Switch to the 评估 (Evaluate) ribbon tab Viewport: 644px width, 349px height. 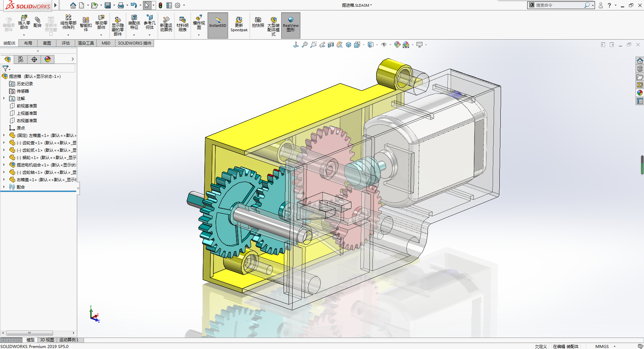point(66,43)
